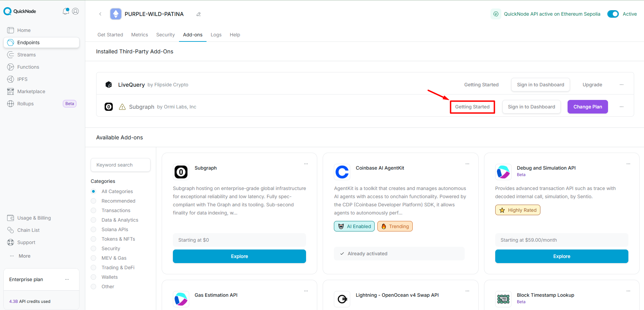Select the Solana APIs category radio button

[x=93, y=229]
